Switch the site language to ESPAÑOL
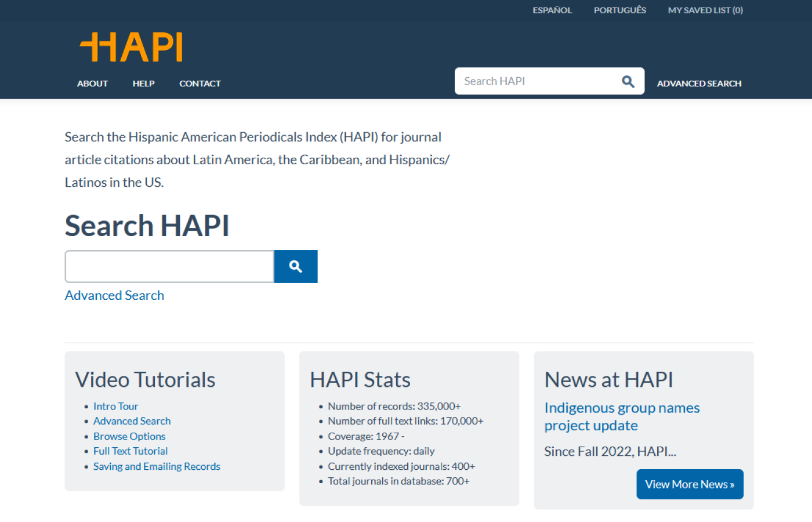 [x=552, y=10]
